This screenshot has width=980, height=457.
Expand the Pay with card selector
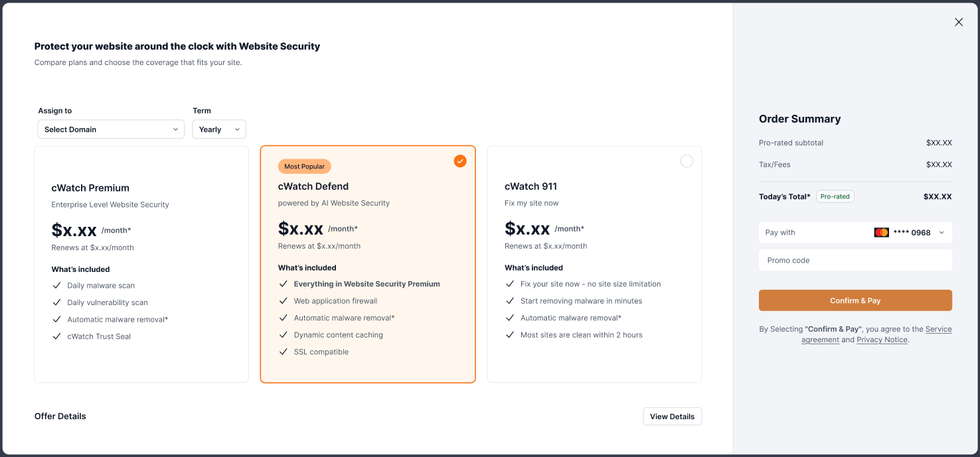(x=855, y=233)
